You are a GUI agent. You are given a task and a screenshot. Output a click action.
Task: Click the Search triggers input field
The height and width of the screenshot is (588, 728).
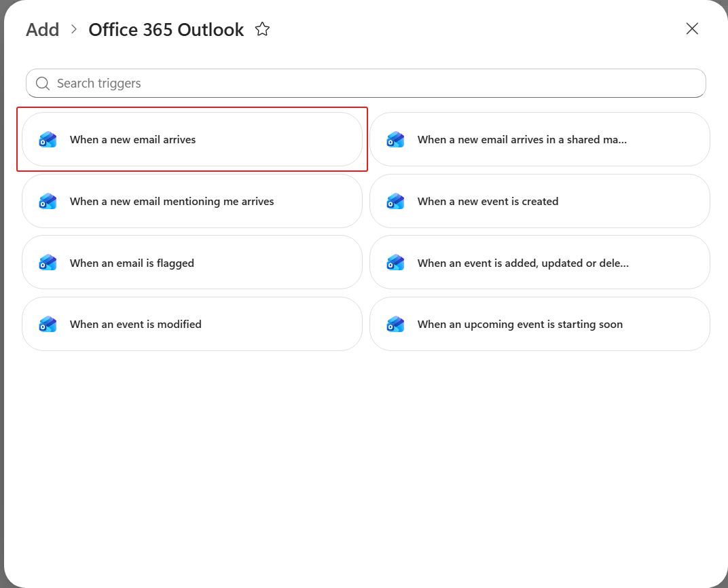click(x=366, y=83)
